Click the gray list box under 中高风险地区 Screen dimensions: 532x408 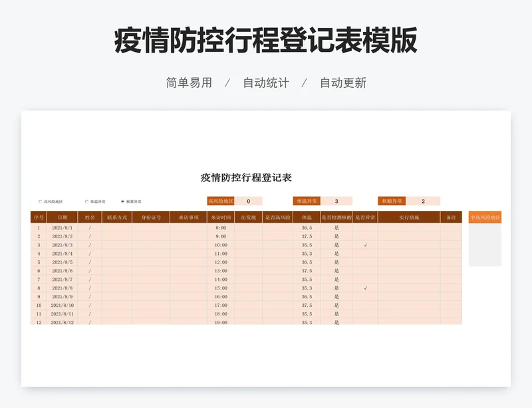485,244
